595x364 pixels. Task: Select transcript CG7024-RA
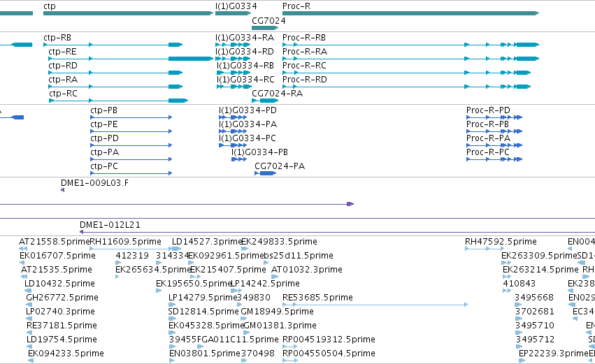265,101
